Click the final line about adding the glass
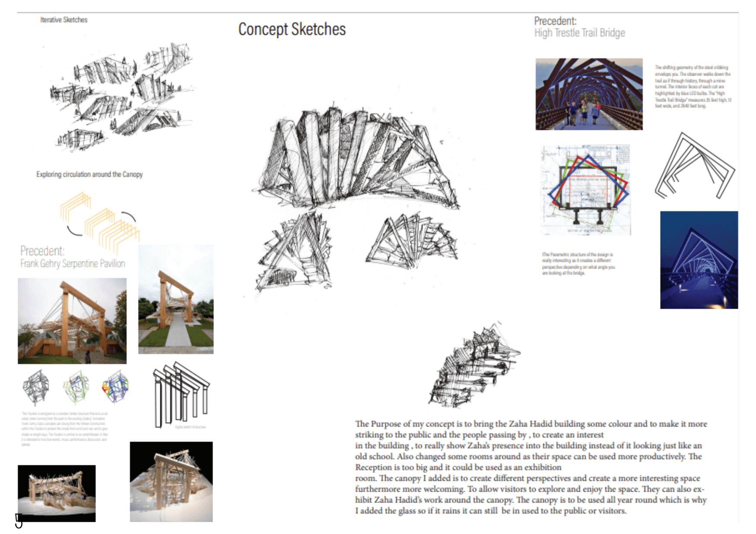 pos(491,511)
